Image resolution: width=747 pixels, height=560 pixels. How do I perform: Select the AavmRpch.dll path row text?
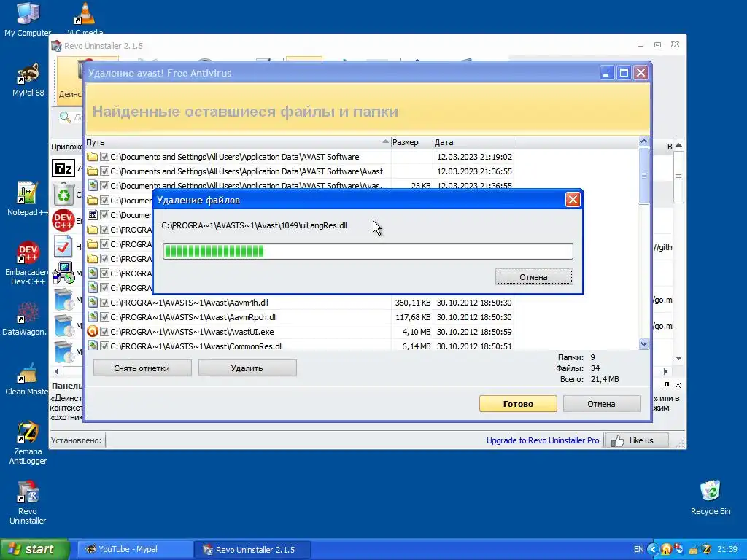193,317
